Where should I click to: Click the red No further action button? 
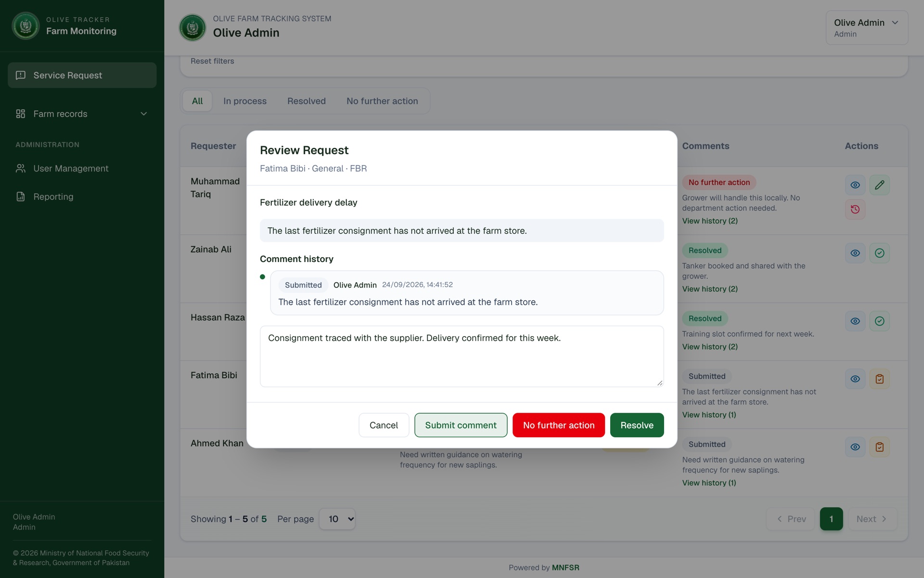559,425
